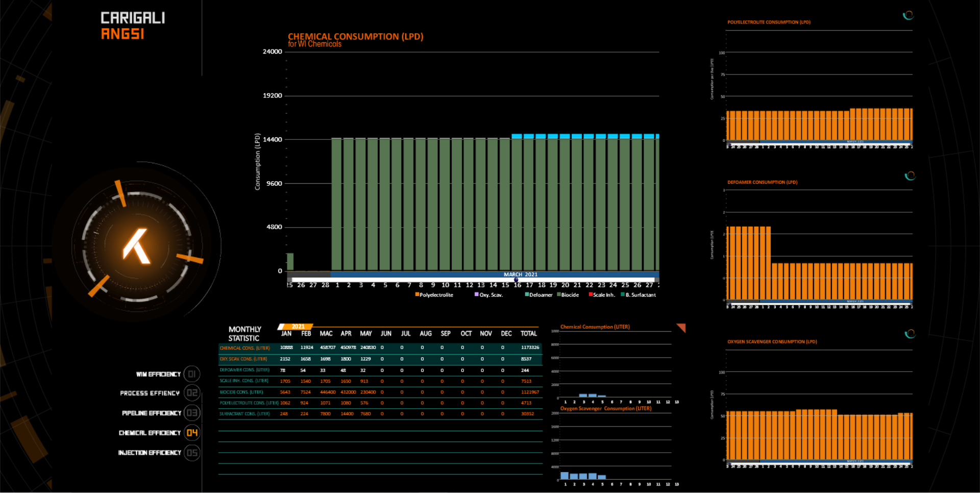Click the central glowing orange logo emblem
Viewport: 980px width, 493px height.
(137, 246)
